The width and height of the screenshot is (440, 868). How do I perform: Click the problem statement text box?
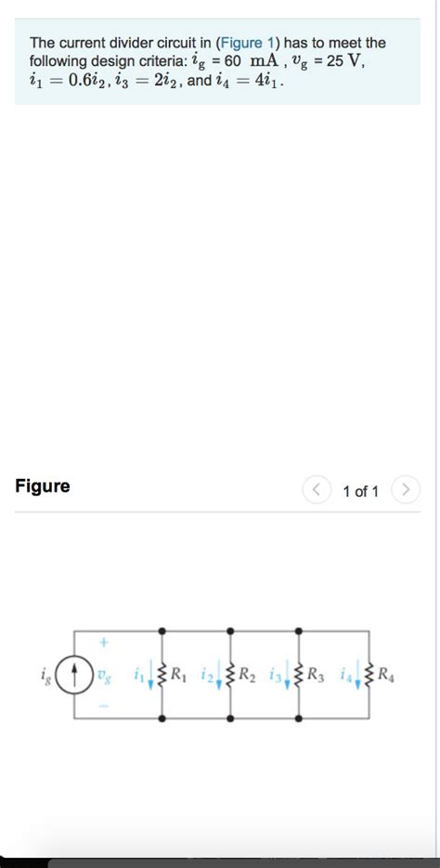pos(217,61)
